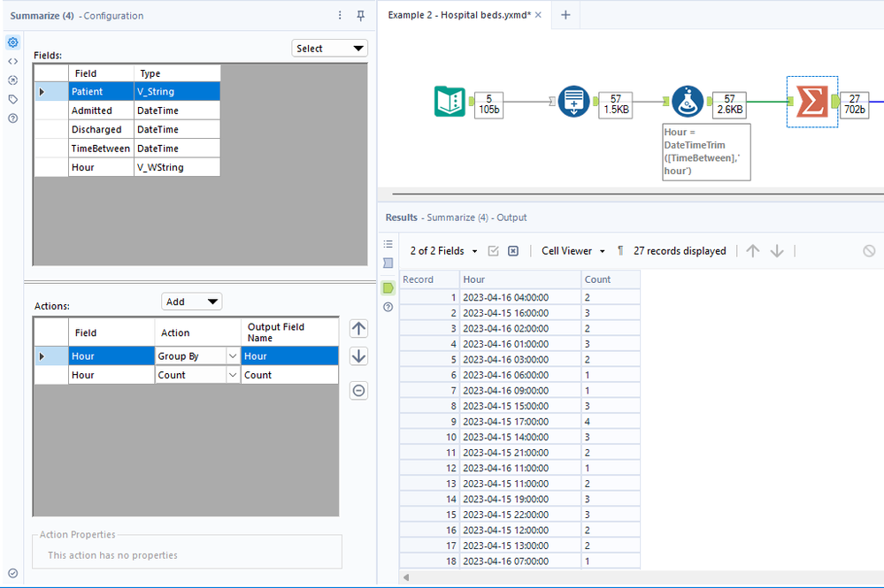The image size is (884, 588).
Task: Move selected action down with arrow
Action: (x=358, y=356)
